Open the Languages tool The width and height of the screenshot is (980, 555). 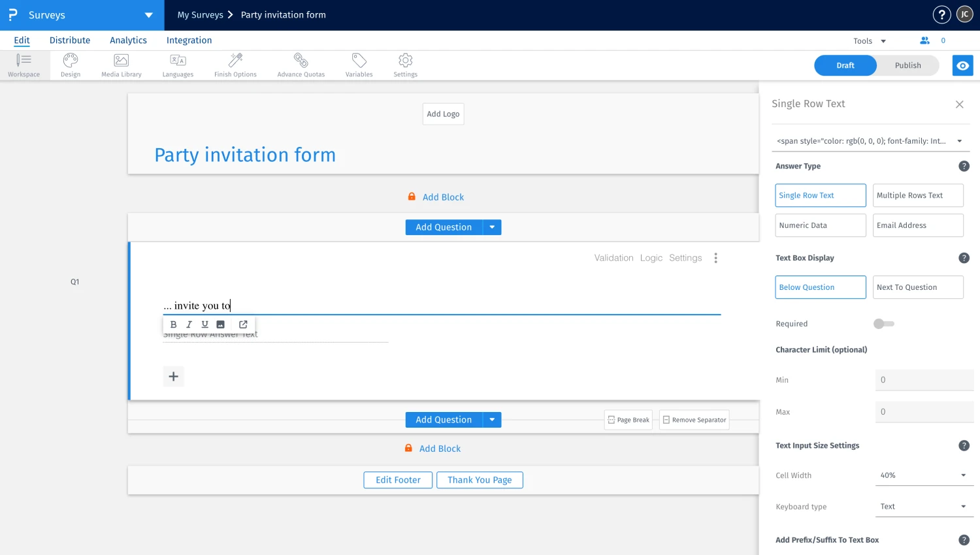178,65
